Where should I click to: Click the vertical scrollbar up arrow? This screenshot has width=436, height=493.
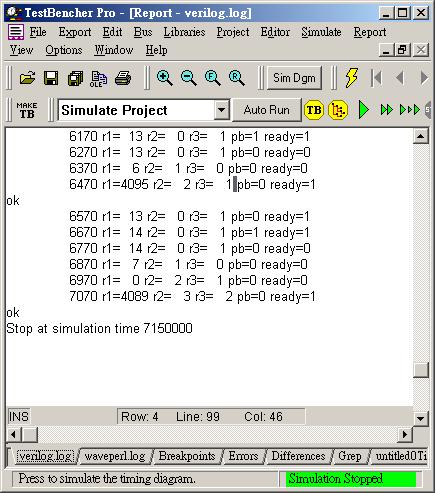click(420, 136)
